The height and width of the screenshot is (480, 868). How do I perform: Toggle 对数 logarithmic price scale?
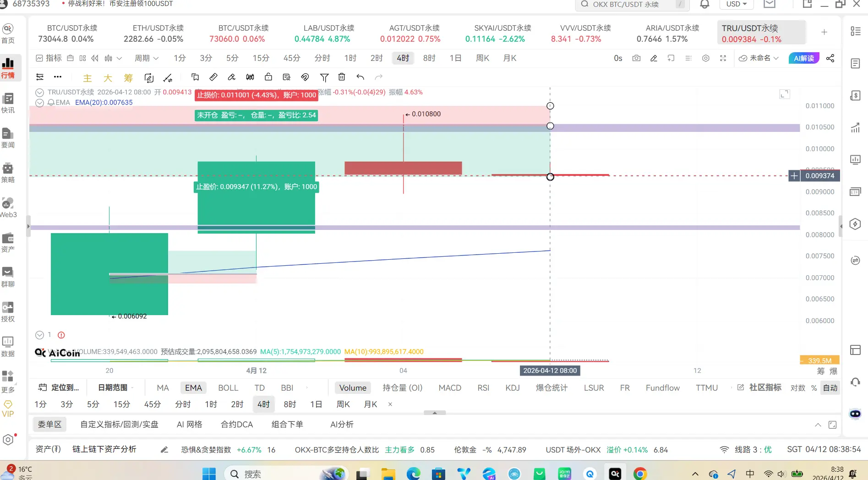pyautogui.click(x=798, y=388)
